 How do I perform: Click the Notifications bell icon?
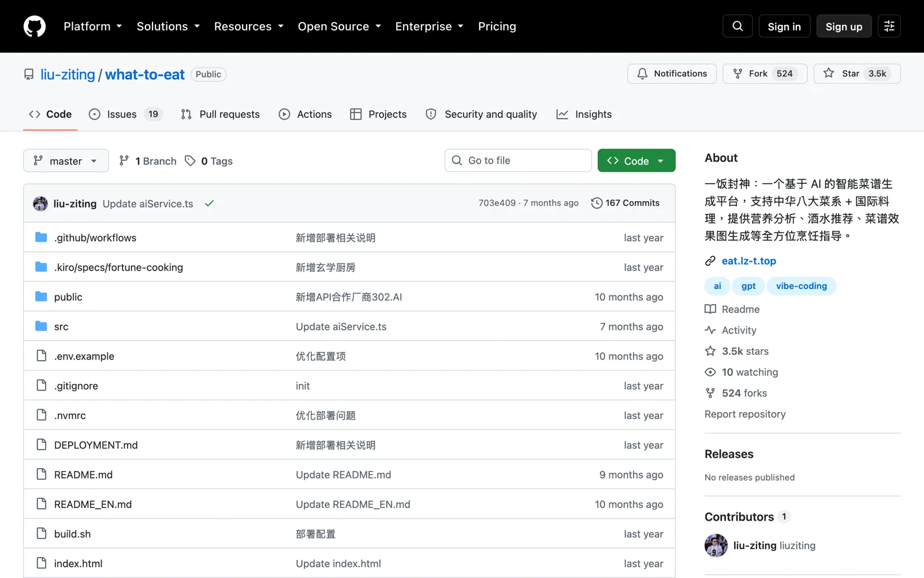pyautogui.click(x=642, y=73)
